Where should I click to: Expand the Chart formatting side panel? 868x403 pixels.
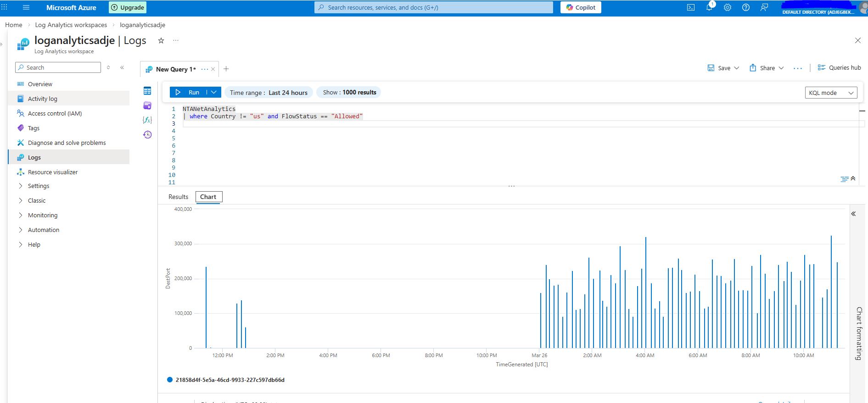[x=854, y=214]
